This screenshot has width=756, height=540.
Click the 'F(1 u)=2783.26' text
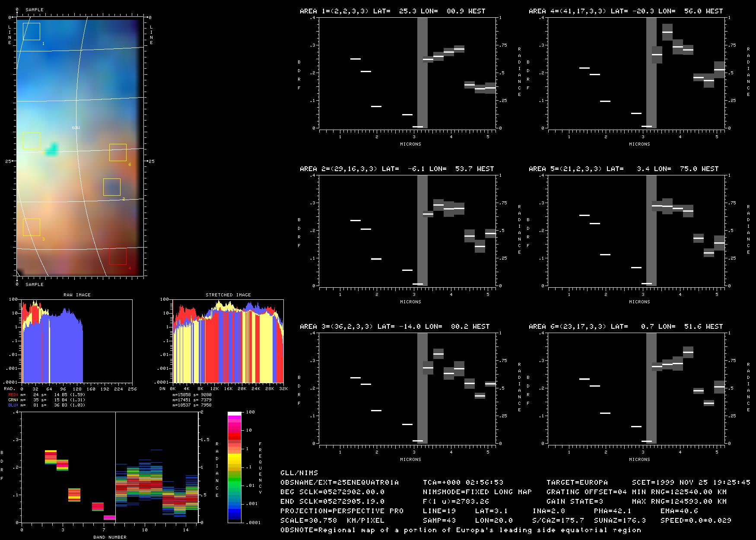coord(456,502)
